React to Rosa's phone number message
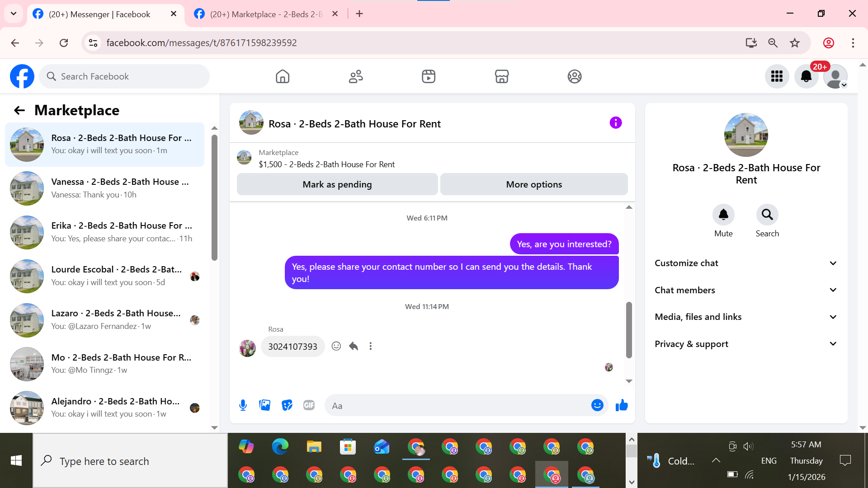Image resolution: width=868 pixels, height=488 pixels. [336, 346]
